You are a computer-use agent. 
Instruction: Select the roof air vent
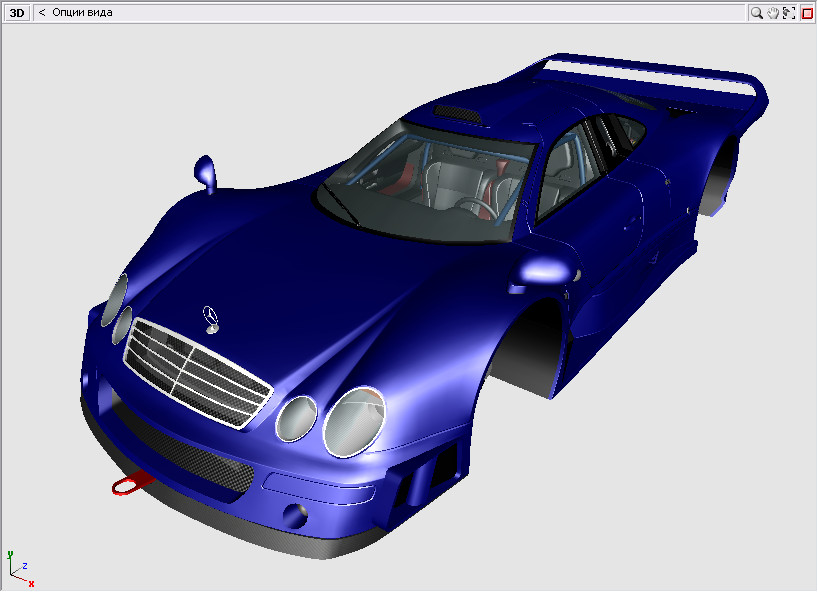pyautogui.click(x=458, y=113)
